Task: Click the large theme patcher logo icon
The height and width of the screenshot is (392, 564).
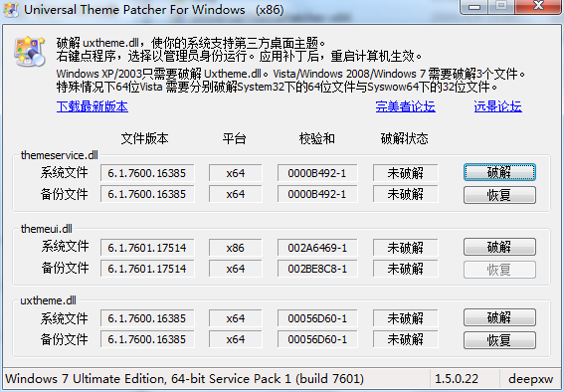Action: pyautogui.click(x=30, y=51)
